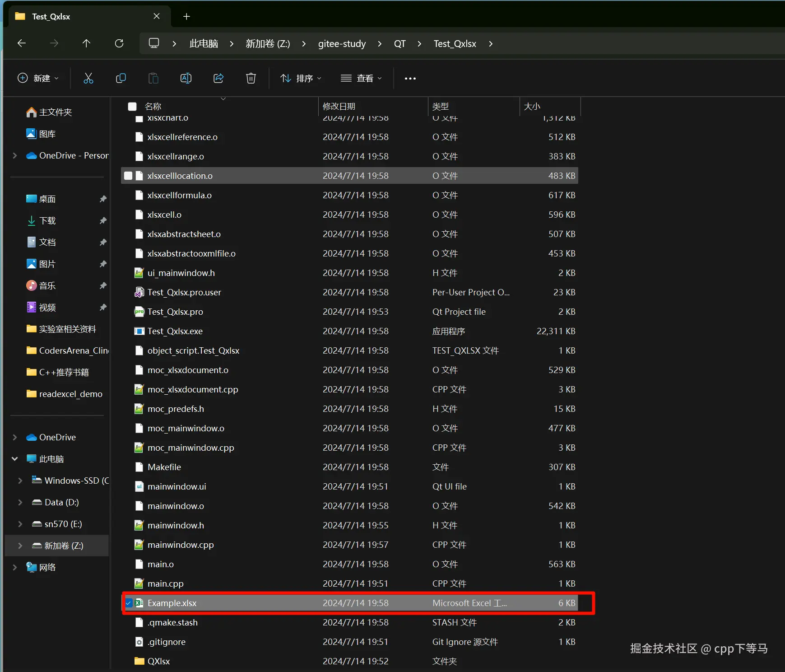Click the Share icon in toolbar
Image resolution: width=785 pixels, height=672 pixels.
click(x=218, y=79)
